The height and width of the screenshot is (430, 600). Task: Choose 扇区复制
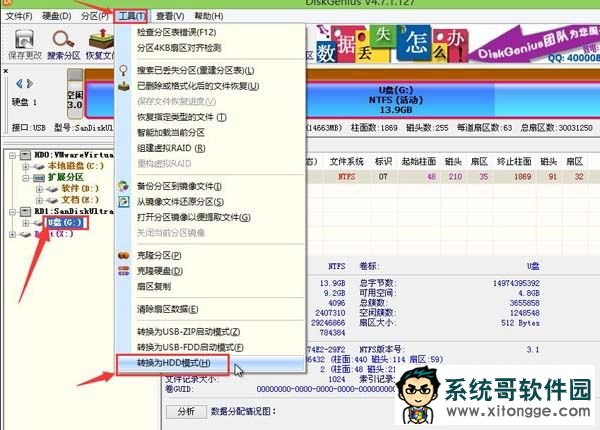pos(154,286)
